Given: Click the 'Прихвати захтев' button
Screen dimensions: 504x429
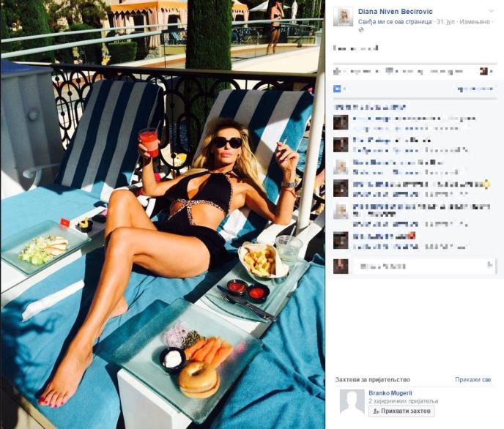Looking at the screenshot, I should [401, 411].
